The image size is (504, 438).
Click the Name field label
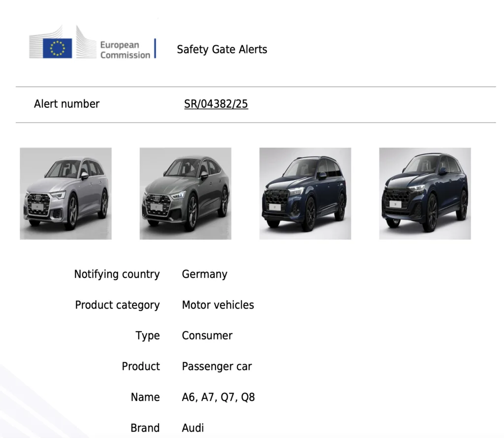[145, 397]
